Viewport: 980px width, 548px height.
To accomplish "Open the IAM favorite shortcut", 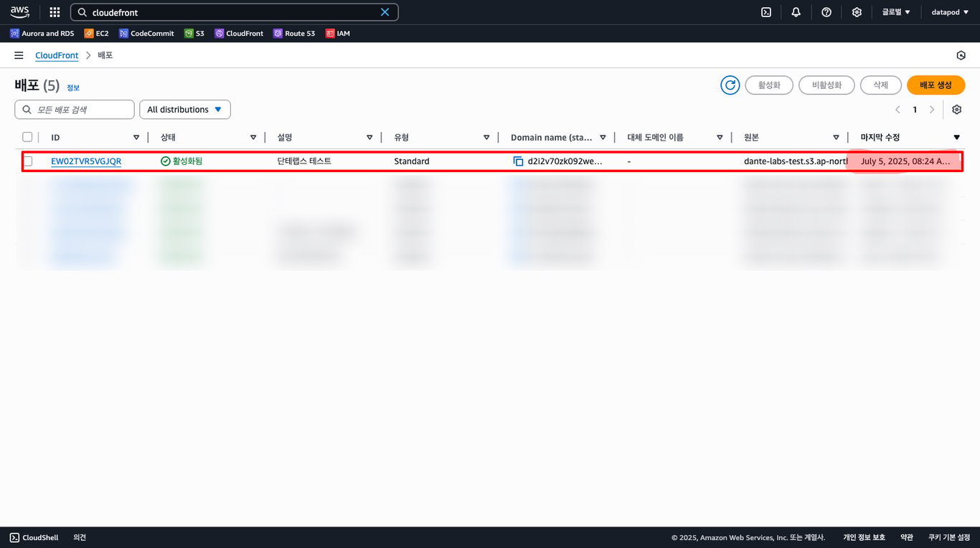I will (x=338, y=33).
